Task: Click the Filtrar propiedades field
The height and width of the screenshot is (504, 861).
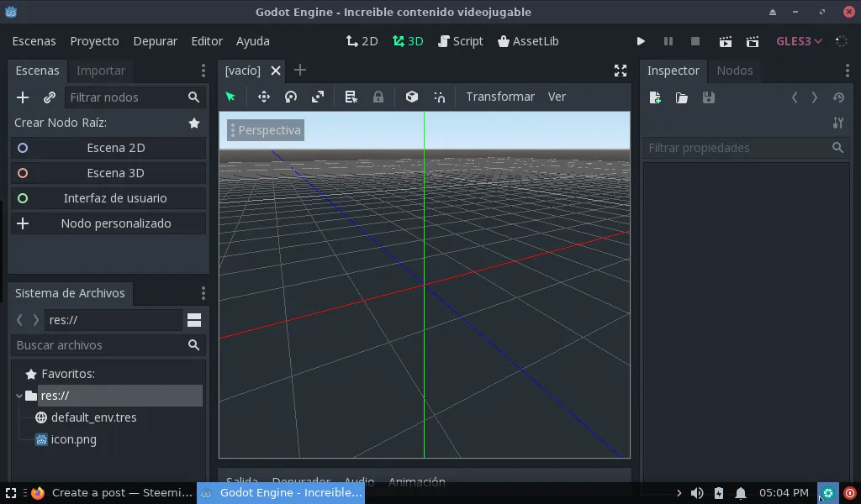Action: tap(747, 148)
